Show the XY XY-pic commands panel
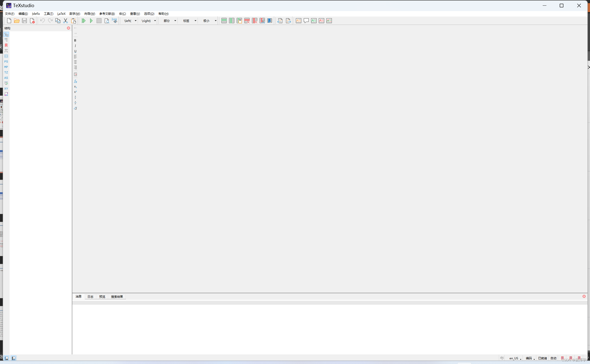The width and height of the screenshot is (590, 364). [6, 89]
